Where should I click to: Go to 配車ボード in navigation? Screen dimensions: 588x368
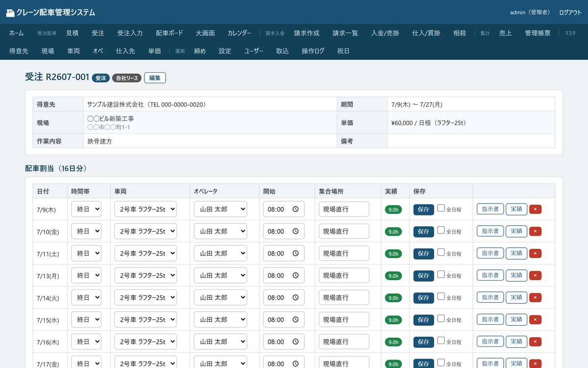(170, 33)
